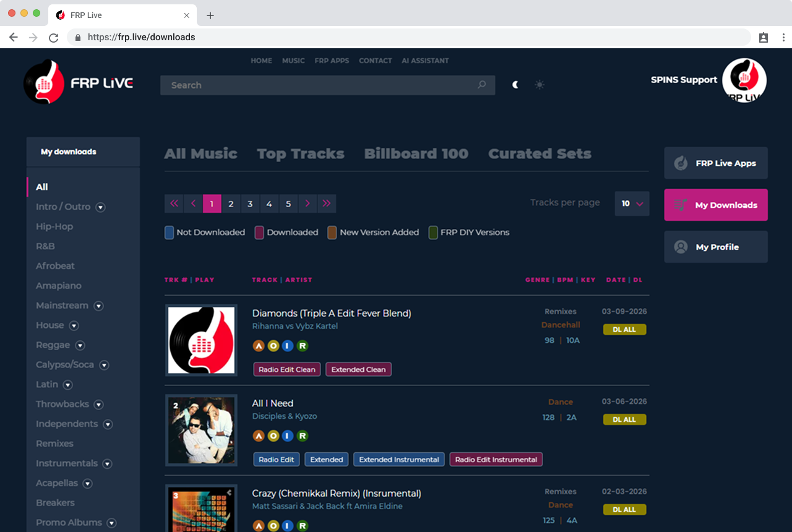The width and height of the screenshot is (792, 532).
Task: Expand the Calypso/Soca genre submenu
Action: point(104,365)
